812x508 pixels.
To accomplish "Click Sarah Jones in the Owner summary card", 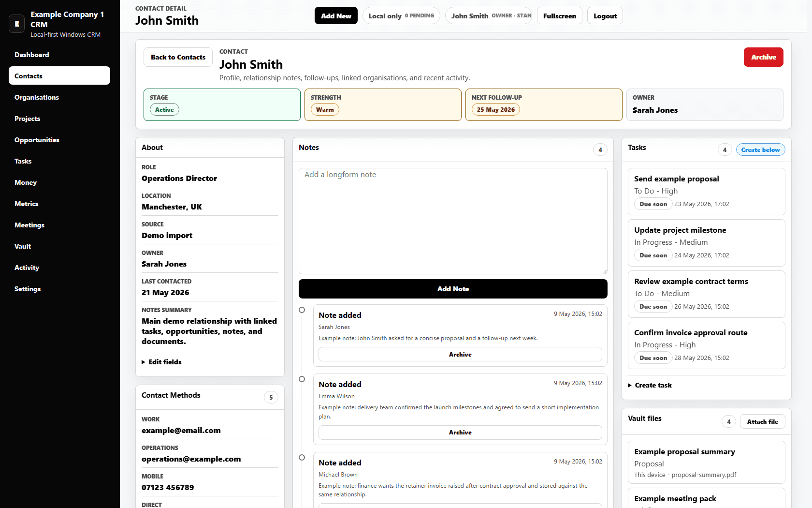I will [655, 110].
